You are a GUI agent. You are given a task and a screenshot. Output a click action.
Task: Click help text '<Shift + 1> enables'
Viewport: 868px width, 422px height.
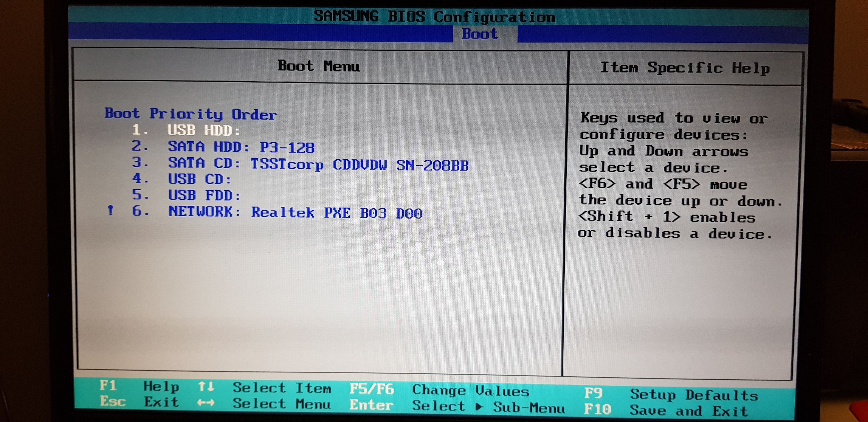pos(667,217)
